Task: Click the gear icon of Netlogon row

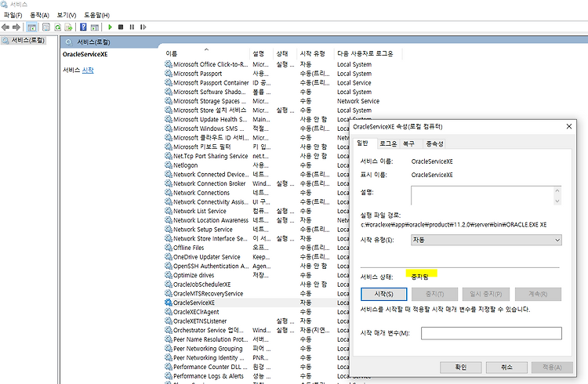Action: click(x=168, y=165)
